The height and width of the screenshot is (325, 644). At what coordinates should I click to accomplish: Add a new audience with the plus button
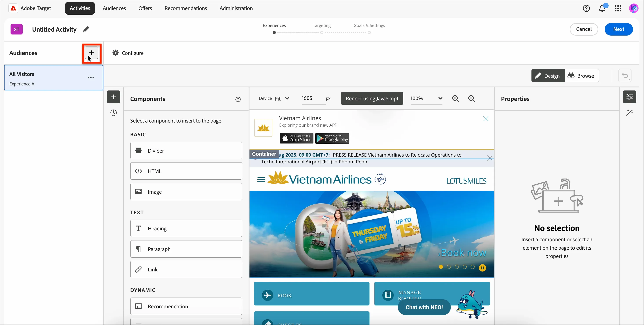91,53
